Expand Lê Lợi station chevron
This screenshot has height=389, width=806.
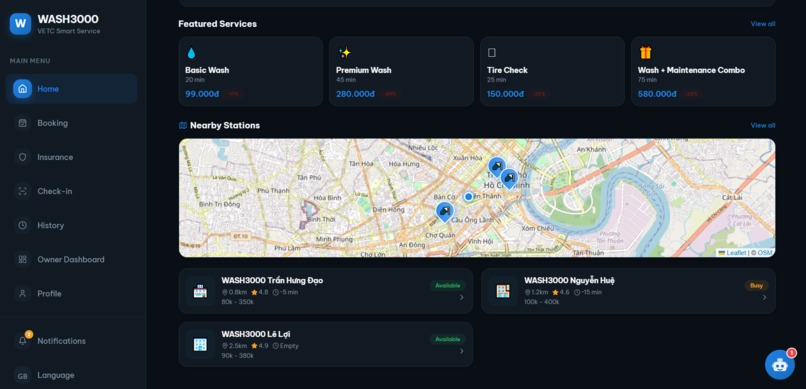pos(462,351)
